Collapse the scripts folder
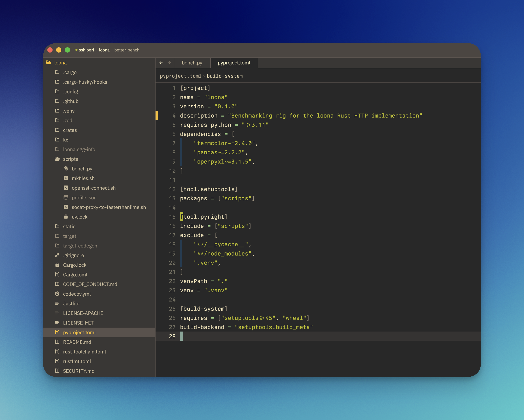 (x=70, y=159)
